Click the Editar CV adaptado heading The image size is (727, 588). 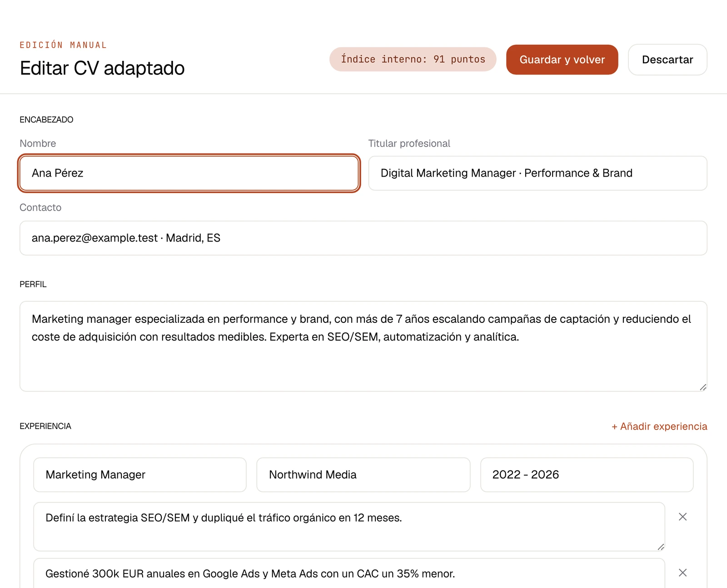(102, 68)
